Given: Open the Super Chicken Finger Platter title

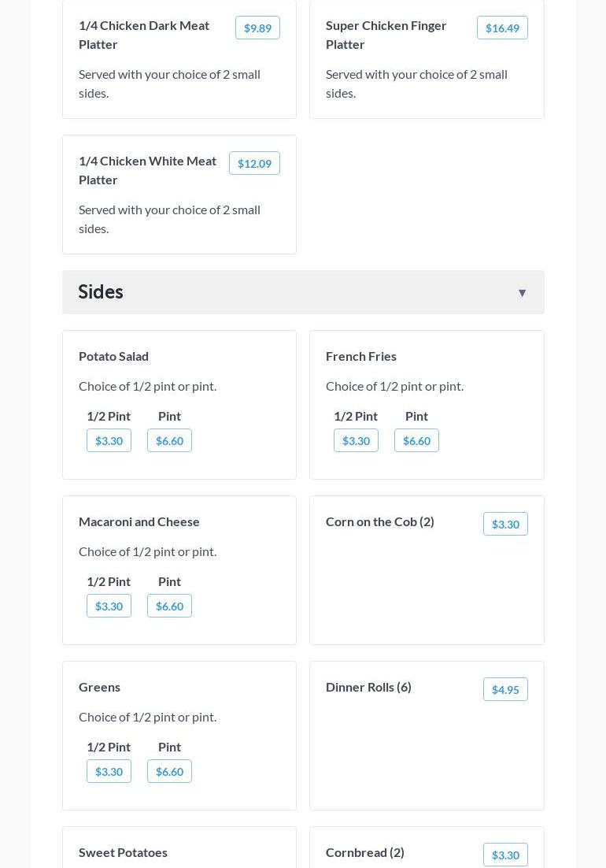Looking at the screenshot, I should pyautogui.click(x=386, y=35).
